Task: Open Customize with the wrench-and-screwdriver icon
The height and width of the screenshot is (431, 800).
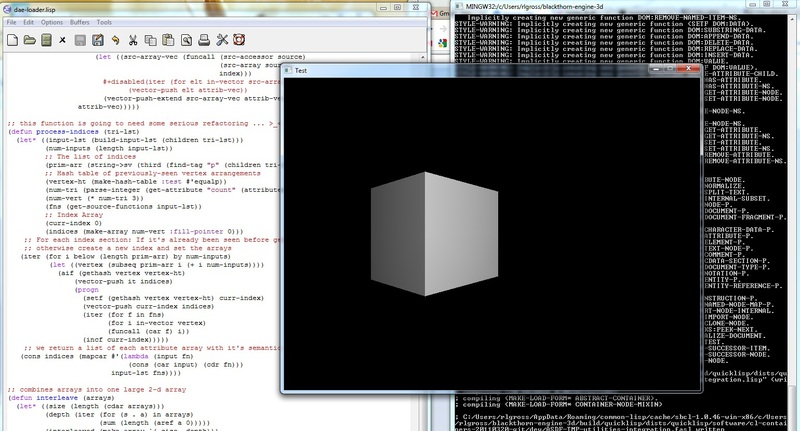Action: click(x=222, y=40)
